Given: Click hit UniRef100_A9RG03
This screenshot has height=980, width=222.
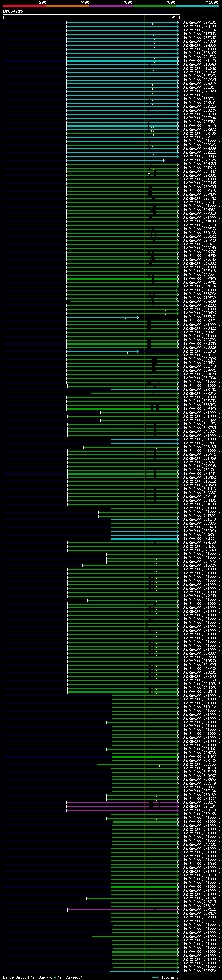Looking at the screenshot, I should (x=199, y=145).
